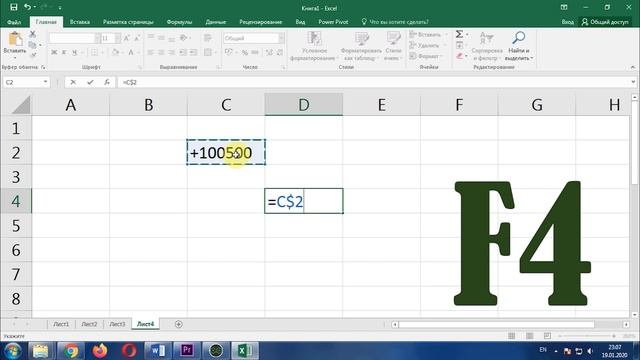640x360 pixels.
Task: Click the Вход (Sign in) link
Action: point(567,22)
